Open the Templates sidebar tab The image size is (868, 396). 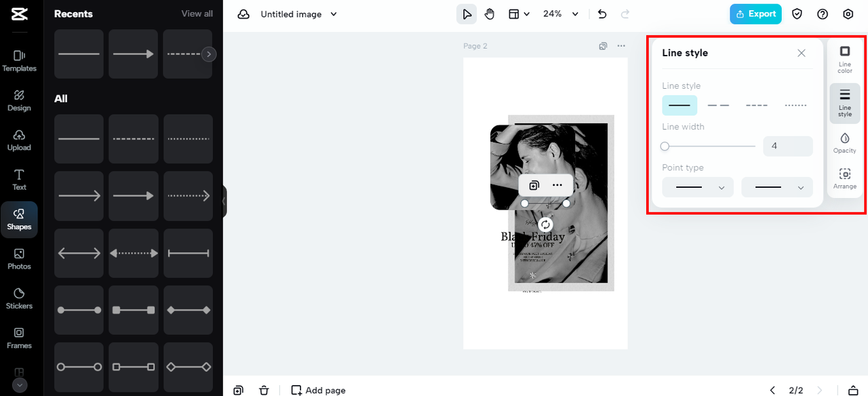[x=19, y=60]
